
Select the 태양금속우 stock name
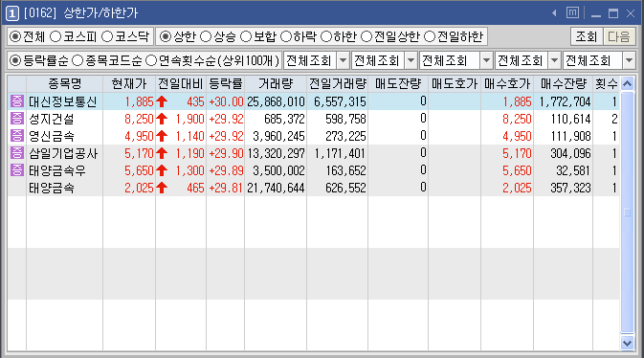click(57, 170)
